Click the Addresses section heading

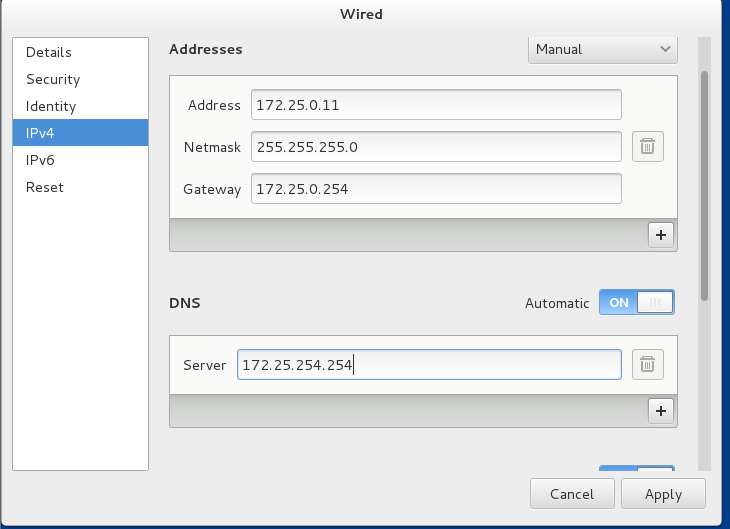click(206, 49)
